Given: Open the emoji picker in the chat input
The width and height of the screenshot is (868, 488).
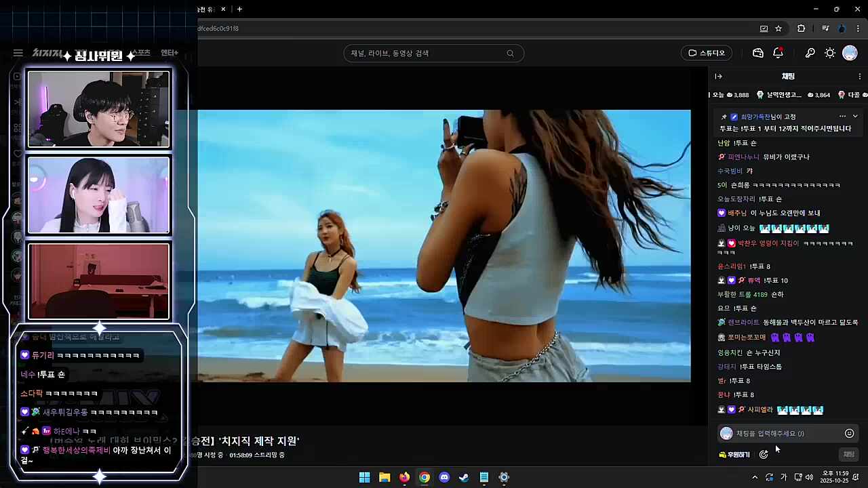Looking at the screenshot, I should pyautogui.click(x=849, y=433).
